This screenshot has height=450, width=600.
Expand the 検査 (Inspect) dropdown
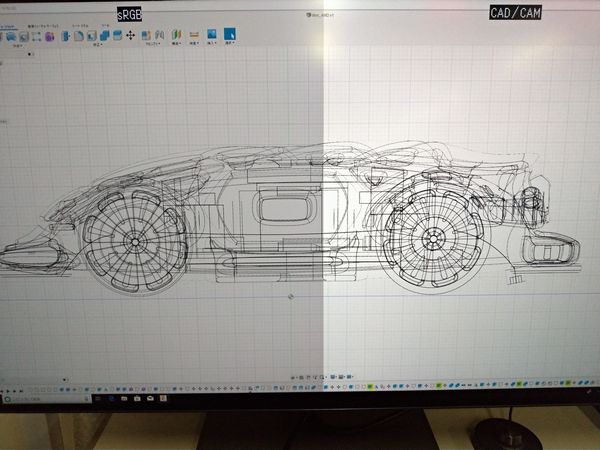(x=194, y=45)
